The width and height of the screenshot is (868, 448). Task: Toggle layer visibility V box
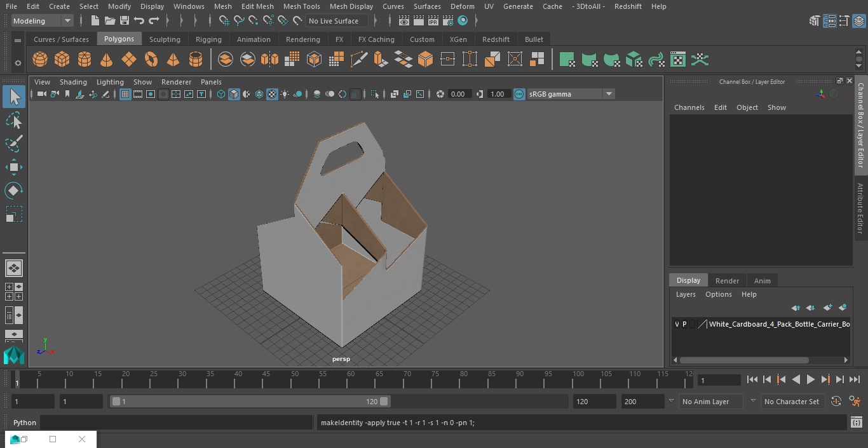point(677,324)
